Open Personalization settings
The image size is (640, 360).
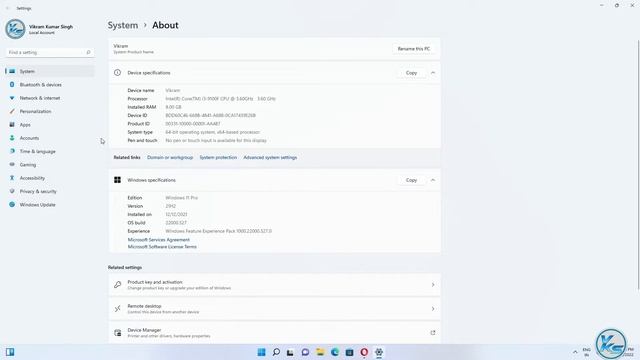pos(50,111)
